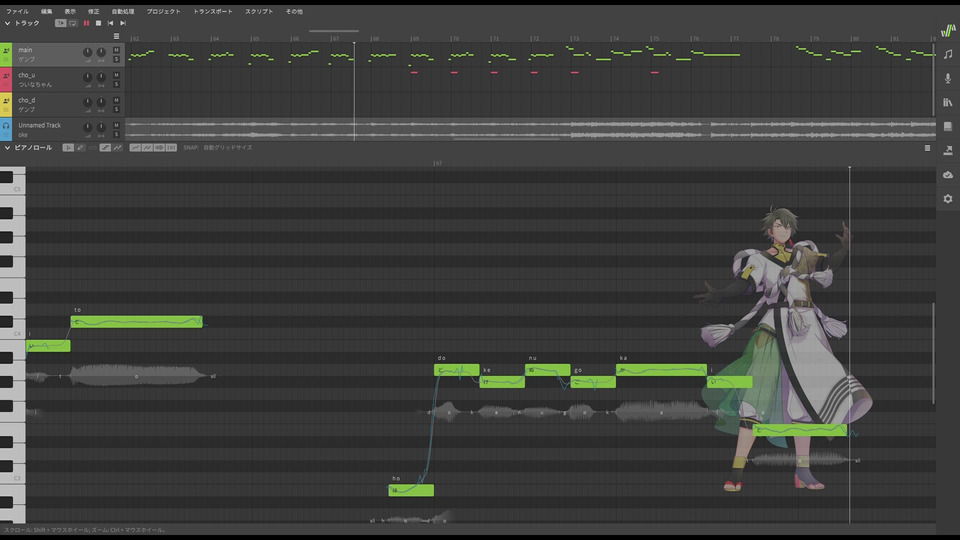The image size is (960, 540).
Task: Open the ファイル menu
Action: (x=17, y=12)
